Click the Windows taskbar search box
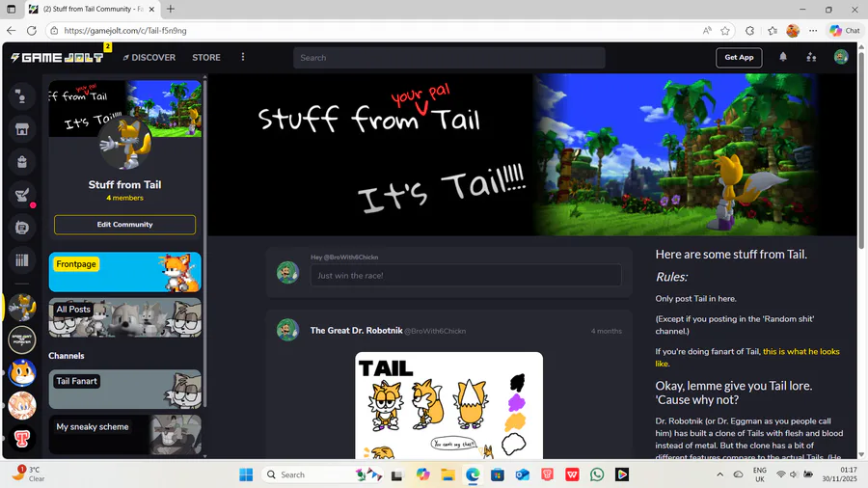Screen dimensions: 868x488 [323, 474]
